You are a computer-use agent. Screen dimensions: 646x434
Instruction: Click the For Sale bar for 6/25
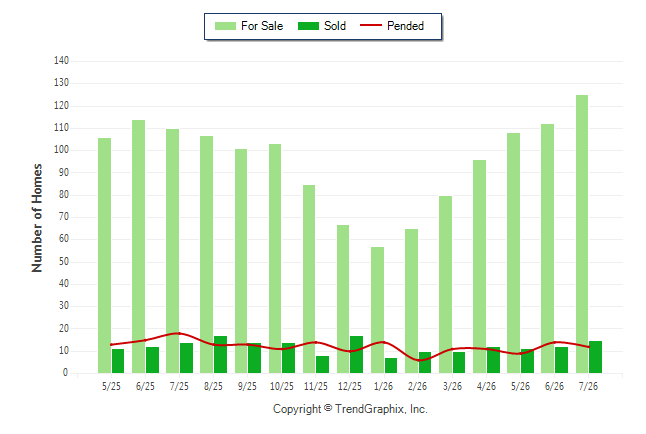[x=138, y=246]
